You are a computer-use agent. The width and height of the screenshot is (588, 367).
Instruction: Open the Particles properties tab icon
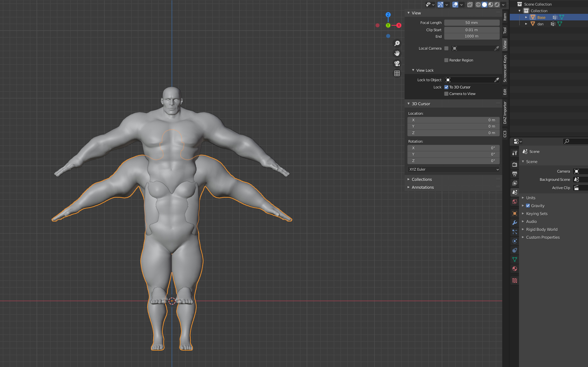click(515, 232)
